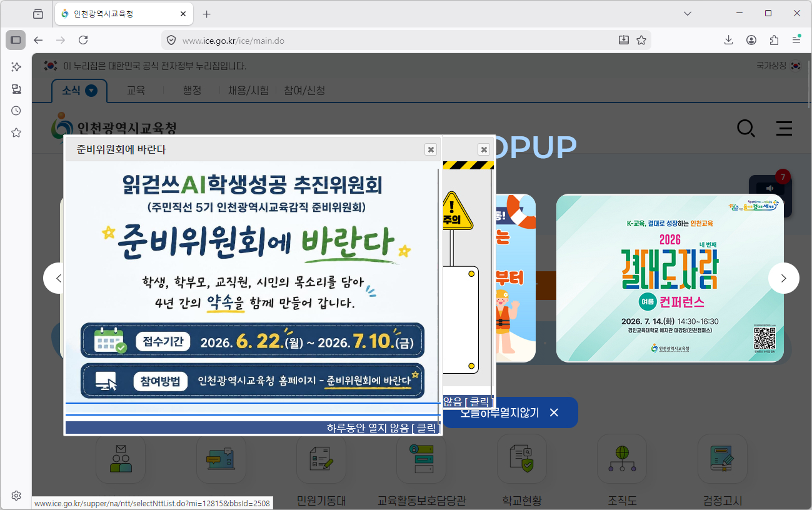The width and height of the screenshot is (812, 510).
Task: Open the browser sidebar toggle icon
Action: (x=16, y=40)
